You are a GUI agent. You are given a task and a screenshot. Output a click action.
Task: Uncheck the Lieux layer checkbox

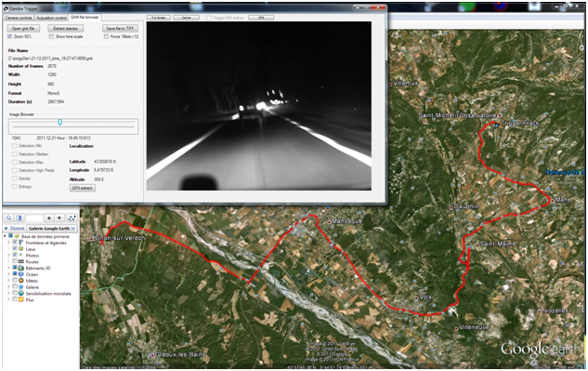coord(15,249)
